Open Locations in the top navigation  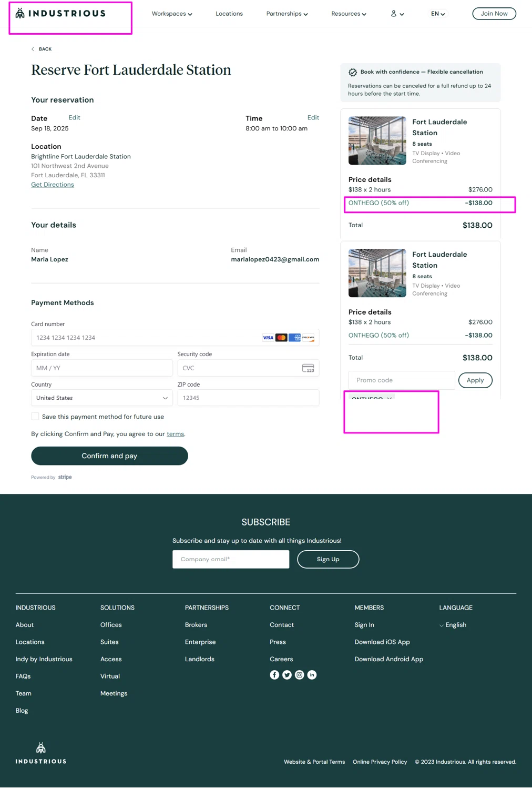click(229, 14)
